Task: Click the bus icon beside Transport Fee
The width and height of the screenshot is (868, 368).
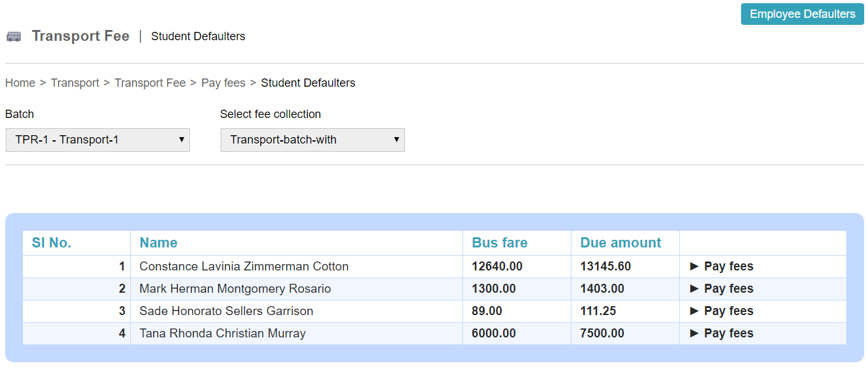Action: tap(14, 36)
